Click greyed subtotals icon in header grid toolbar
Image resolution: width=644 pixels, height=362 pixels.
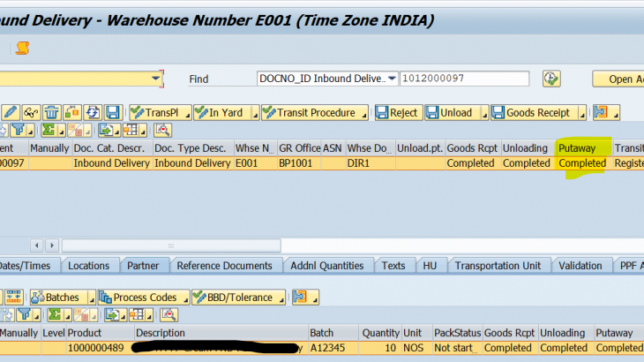point(75,131)
